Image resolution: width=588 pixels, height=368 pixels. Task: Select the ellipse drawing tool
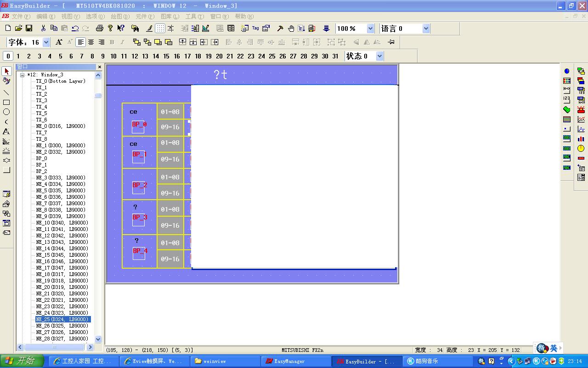click(6, 112)
